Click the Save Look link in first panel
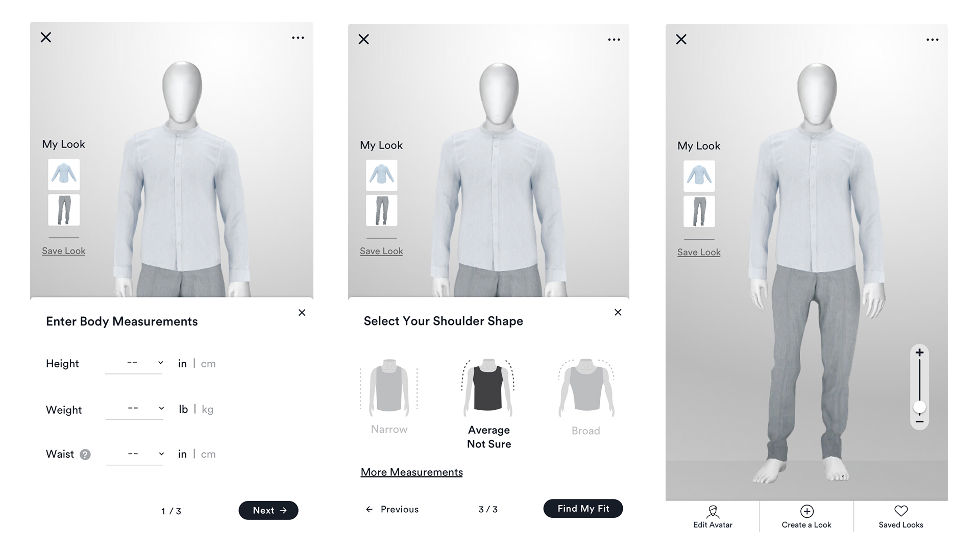 [64, 251]
